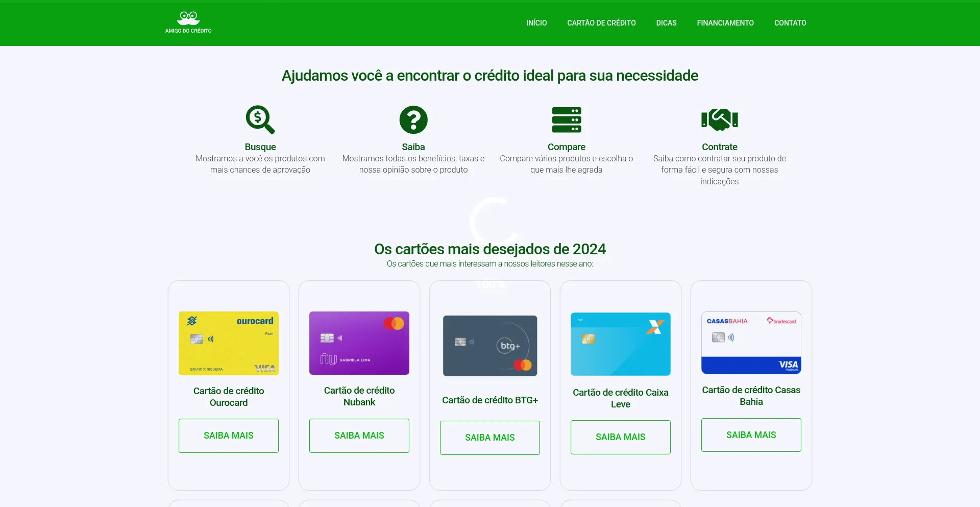The image size is (980, 507).
Task: Click SAIBA MAIS for Ourocard
Action: pyautogui.click(x=229, y=436)
